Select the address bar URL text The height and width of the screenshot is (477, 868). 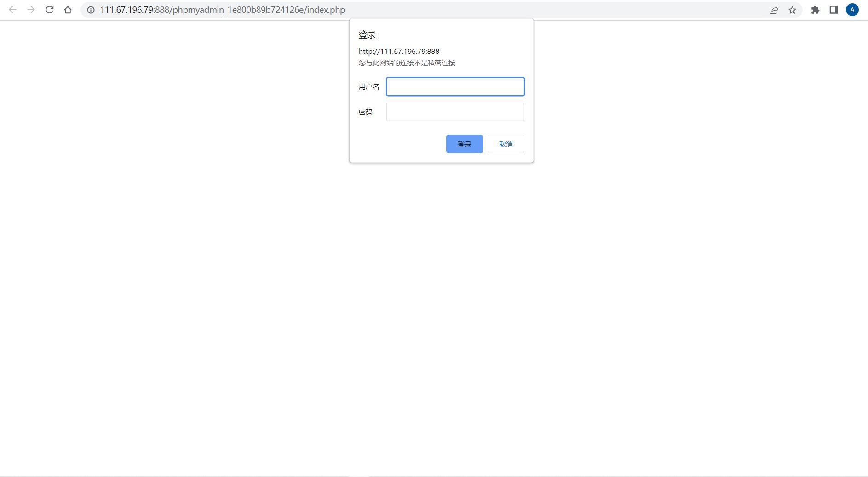(223, 10)
